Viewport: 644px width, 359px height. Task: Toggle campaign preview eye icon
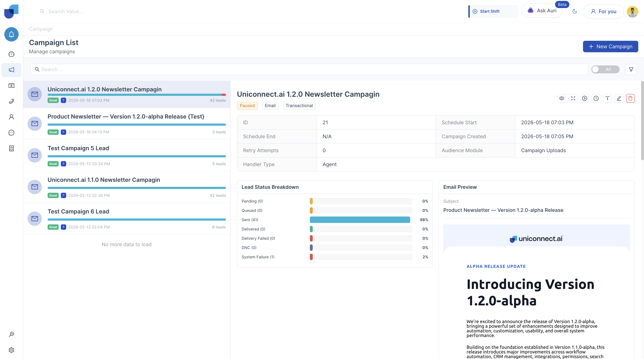pos(562,98)
